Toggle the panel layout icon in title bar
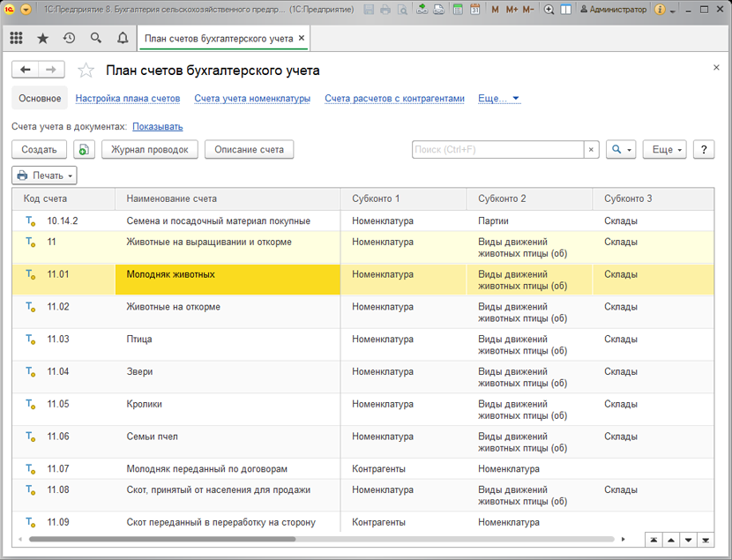This screenshot has width=732, height=560. point(566,10)
